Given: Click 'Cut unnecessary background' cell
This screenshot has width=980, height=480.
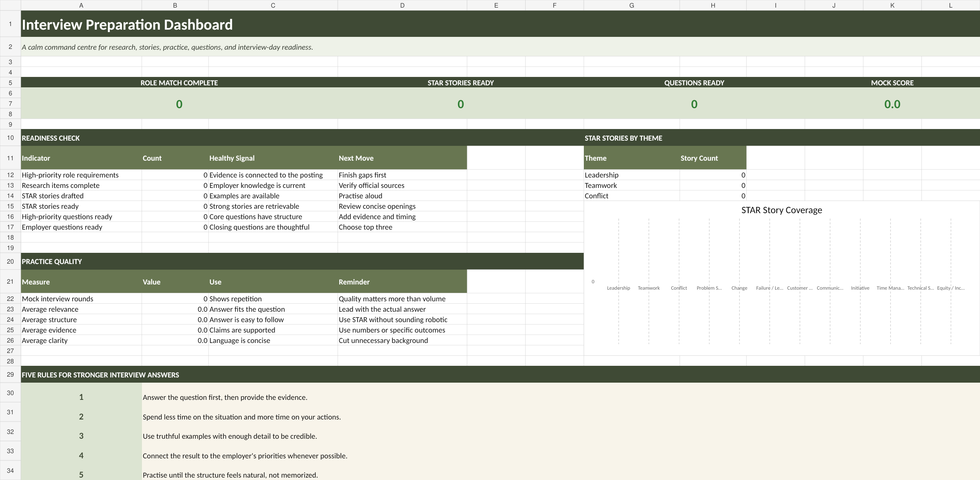Looking at the screenshot, I should click(x=402, y=341).
